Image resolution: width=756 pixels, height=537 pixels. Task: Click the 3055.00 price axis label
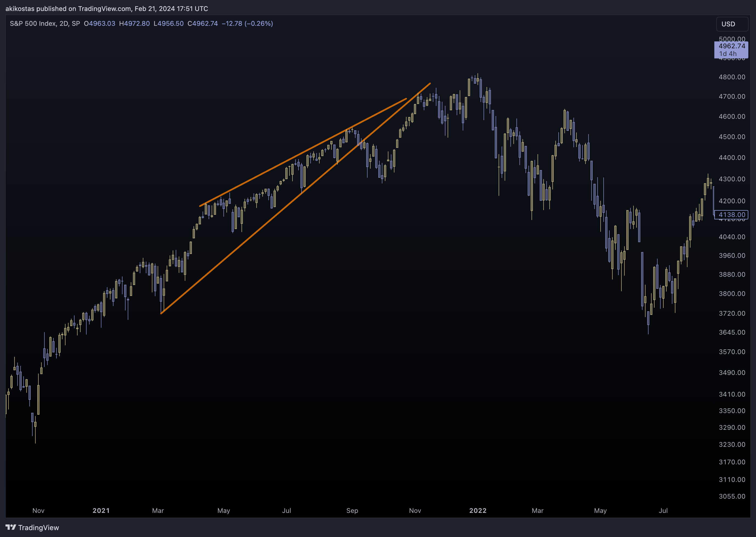coord(732,496)
